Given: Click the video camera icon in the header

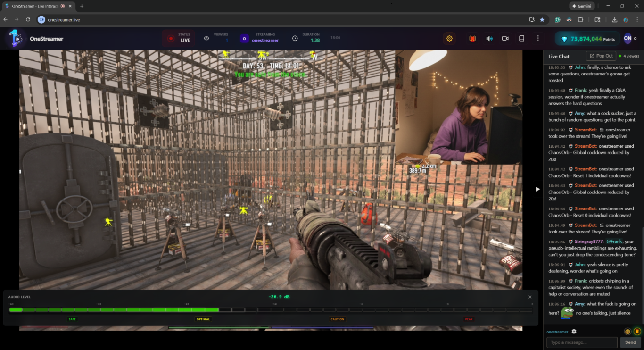Looking at the screenshot, I should point(505,39).
